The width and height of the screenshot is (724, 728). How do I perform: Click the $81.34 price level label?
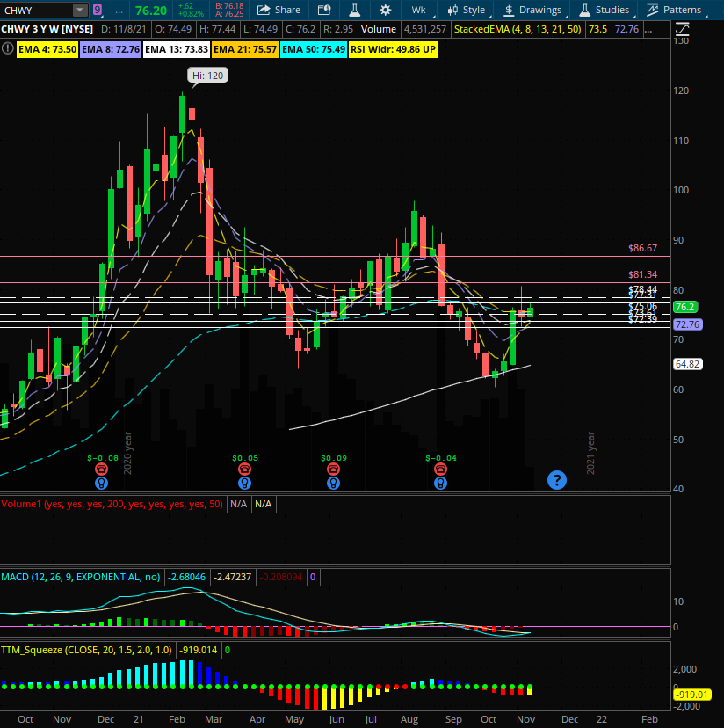[x=642, y=274]
